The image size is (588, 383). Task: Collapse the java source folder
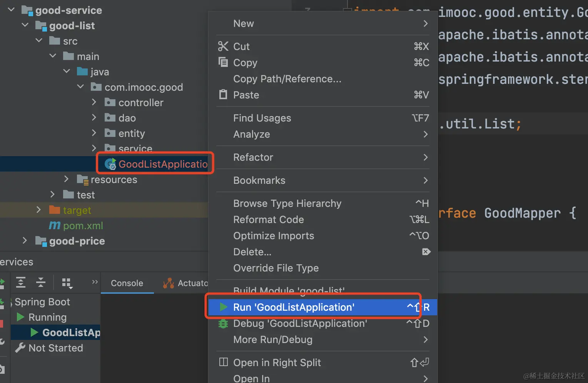pos(67,71)
